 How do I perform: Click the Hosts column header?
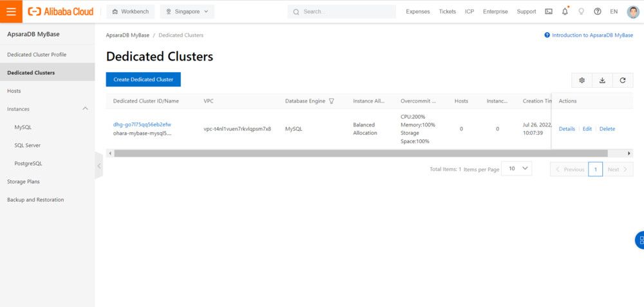coord(461,101)
